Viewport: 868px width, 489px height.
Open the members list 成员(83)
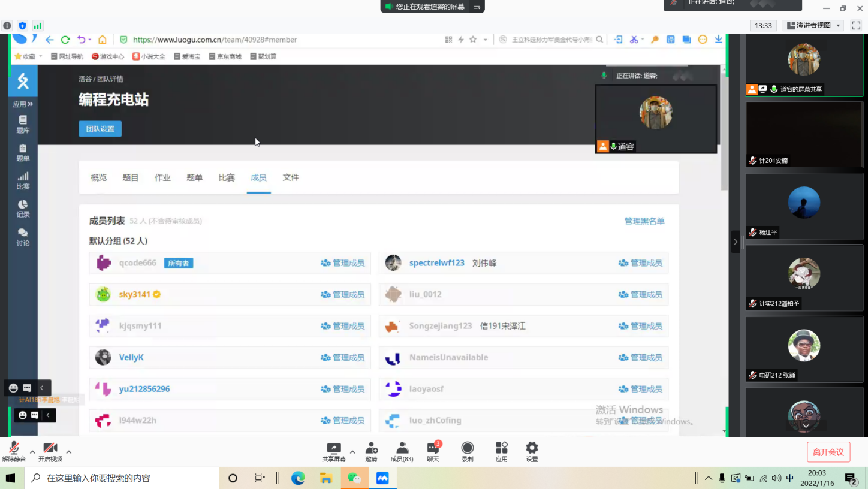[x=402, y=452]
